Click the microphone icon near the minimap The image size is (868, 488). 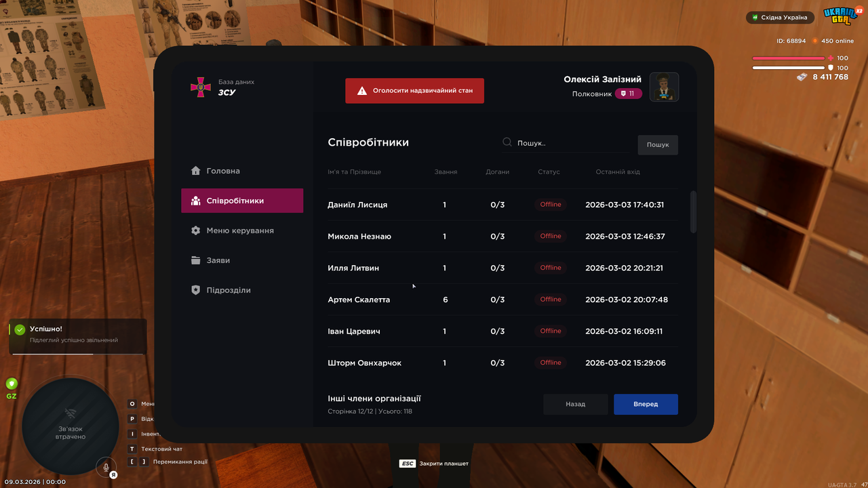[106, 468]
